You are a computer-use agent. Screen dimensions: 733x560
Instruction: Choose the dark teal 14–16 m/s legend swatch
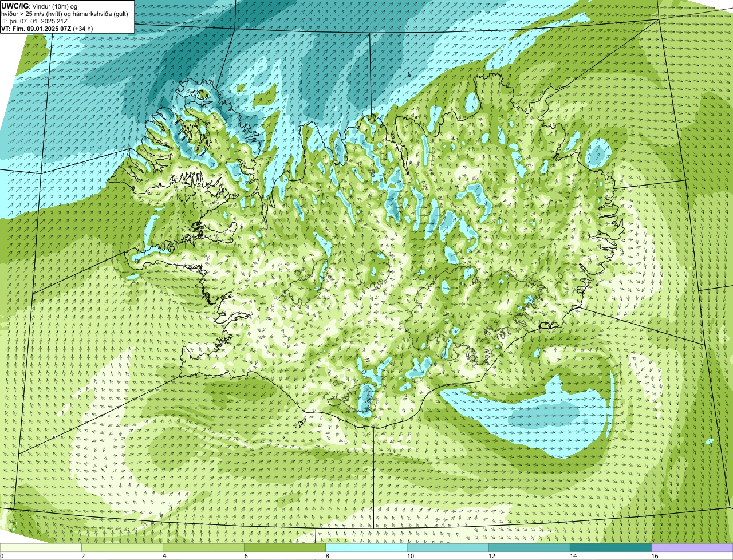(610, 547)
